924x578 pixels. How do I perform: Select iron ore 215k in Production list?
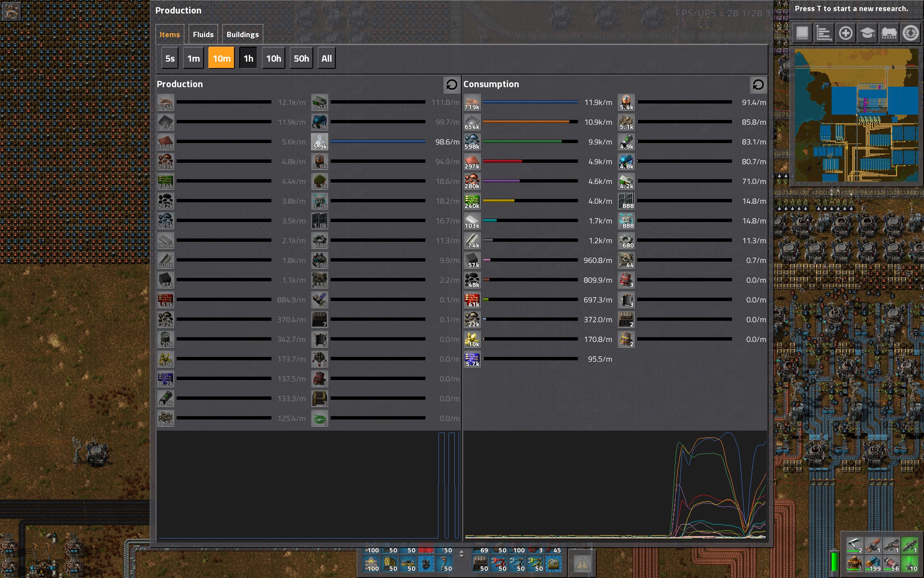tap(166, 221)
